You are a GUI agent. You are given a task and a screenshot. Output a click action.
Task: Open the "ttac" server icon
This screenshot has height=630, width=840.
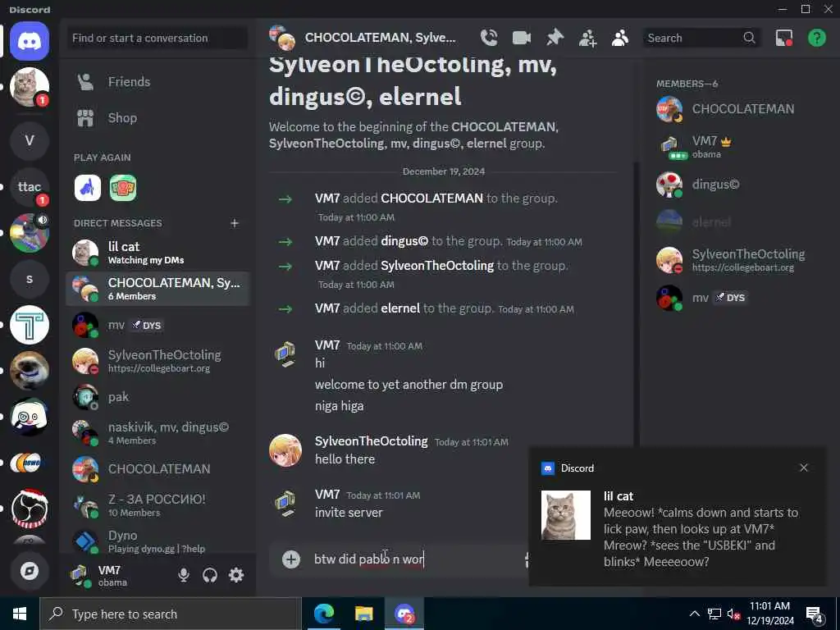coord(30,187)
